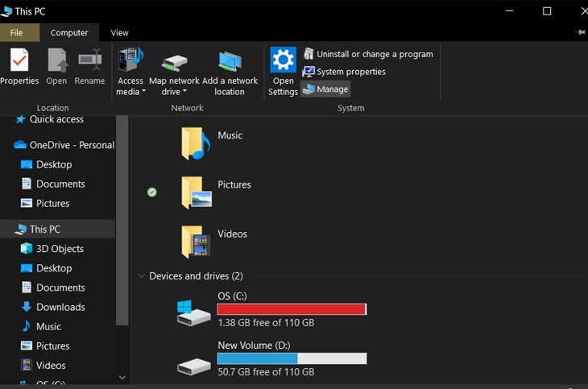The height and width of the screenshot is (389, 588).
Task: Click the Downloads arrow icon in sidebar
Action: point(27,307)
